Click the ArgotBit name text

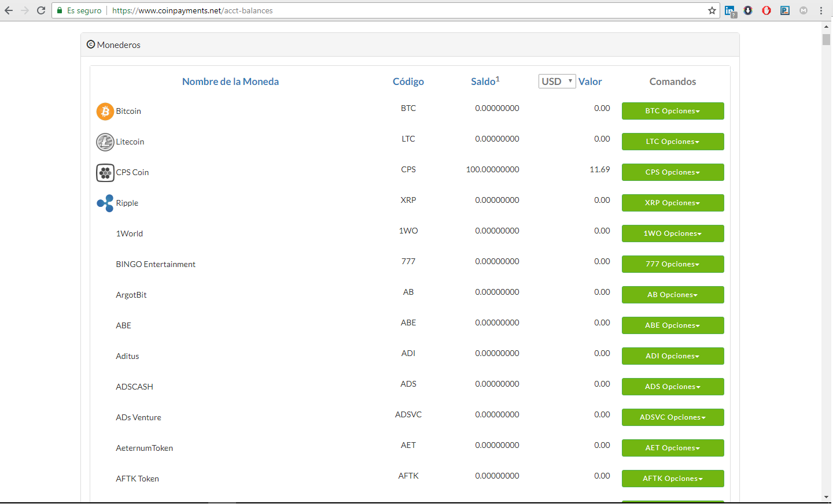(131, 295)
